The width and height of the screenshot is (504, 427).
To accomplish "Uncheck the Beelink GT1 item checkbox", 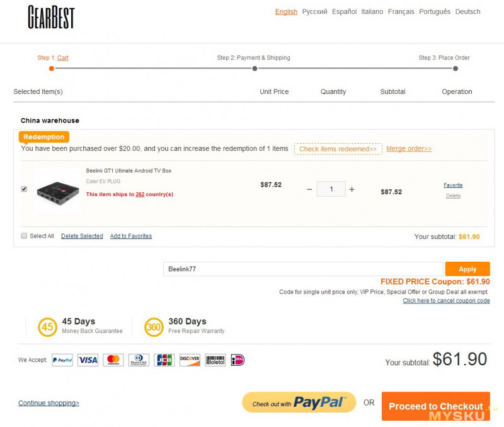I will 24,189.
